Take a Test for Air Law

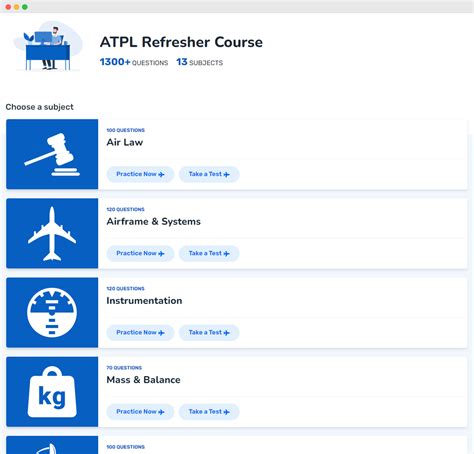209,174
